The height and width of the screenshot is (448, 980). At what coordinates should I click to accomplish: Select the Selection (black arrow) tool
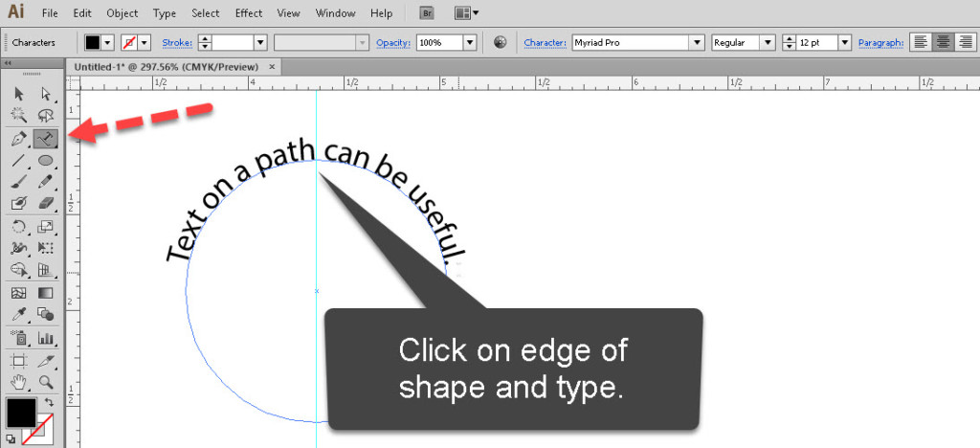(x=19, y=94)
